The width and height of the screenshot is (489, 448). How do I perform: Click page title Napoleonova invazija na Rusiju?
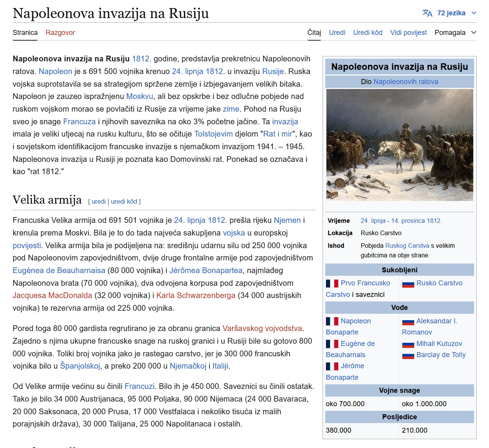tap(111, 13)
